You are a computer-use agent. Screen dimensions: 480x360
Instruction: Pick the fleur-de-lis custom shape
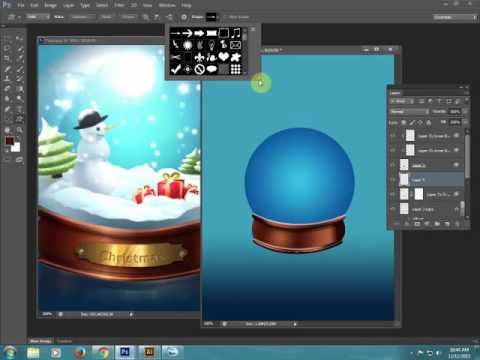pyautogui.click(x=199, y=57)
